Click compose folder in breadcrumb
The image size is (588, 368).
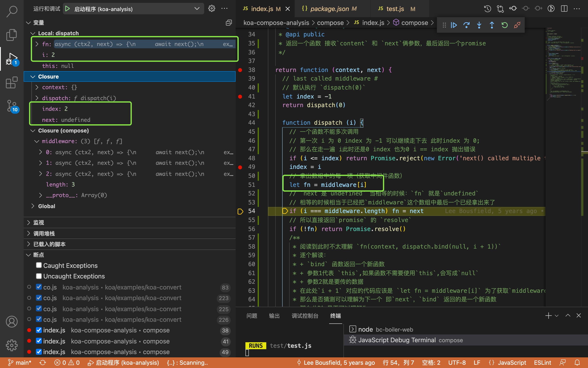330,23
